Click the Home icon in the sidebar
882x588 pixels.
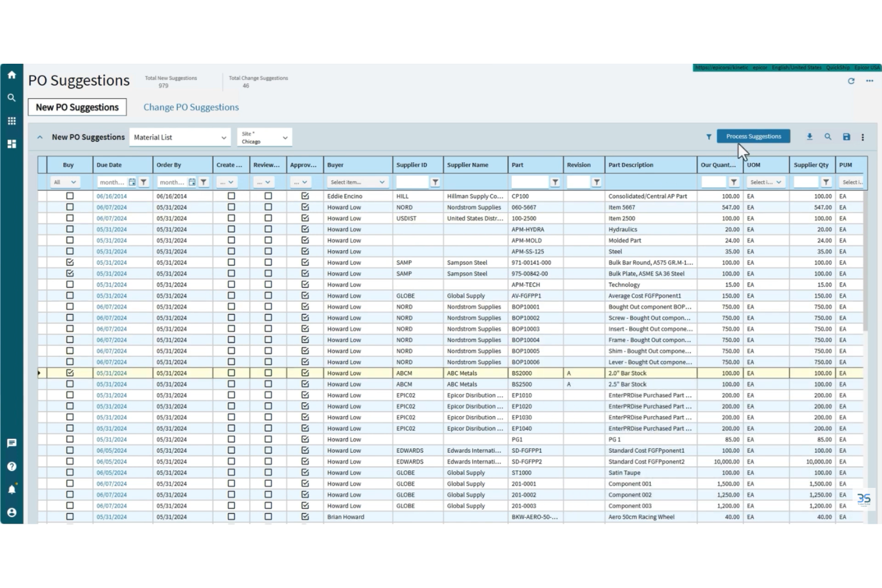[11, 75]
